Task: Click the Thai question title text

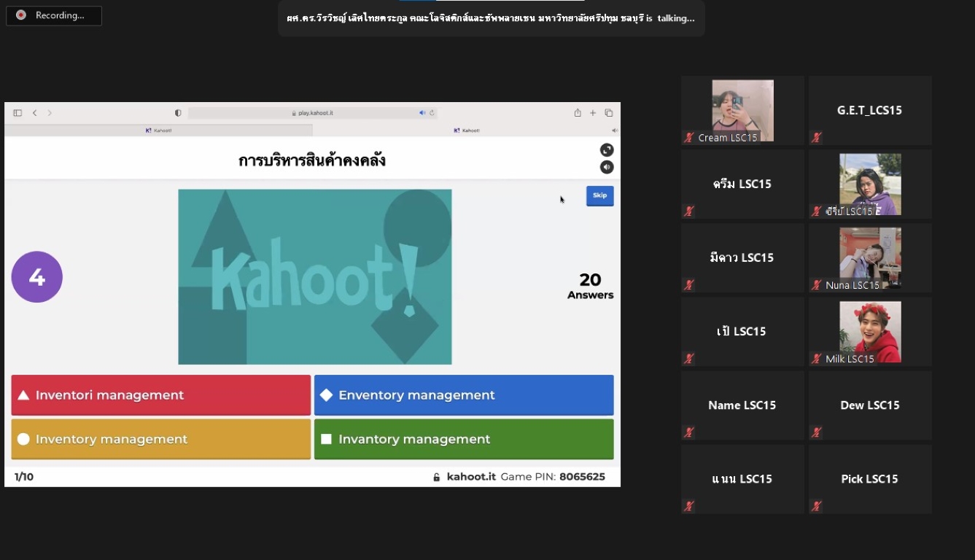Action: click(312, 160)
